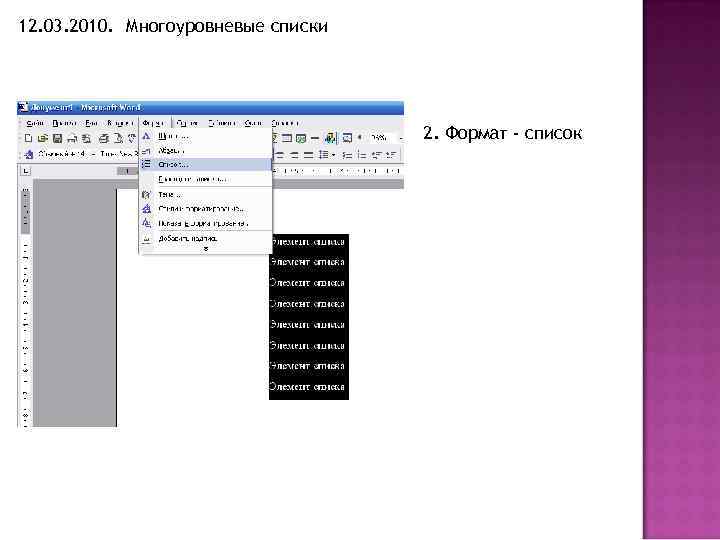Open the Правка menu
Image resolution: width=720 pixels, height=540 pixels.
tap(64, 123)
